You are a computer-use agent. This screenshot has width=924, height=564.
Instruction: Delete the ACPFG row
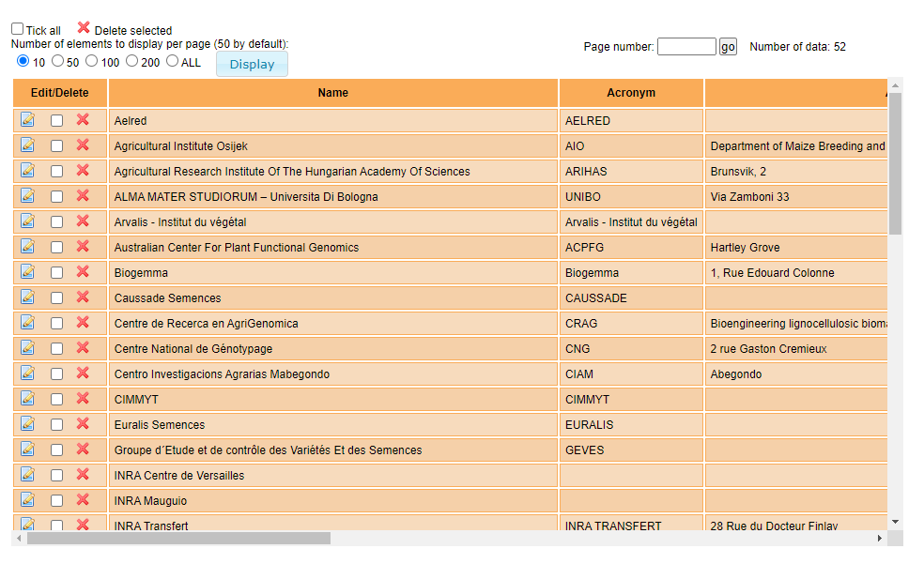click(x=83, y=246)
